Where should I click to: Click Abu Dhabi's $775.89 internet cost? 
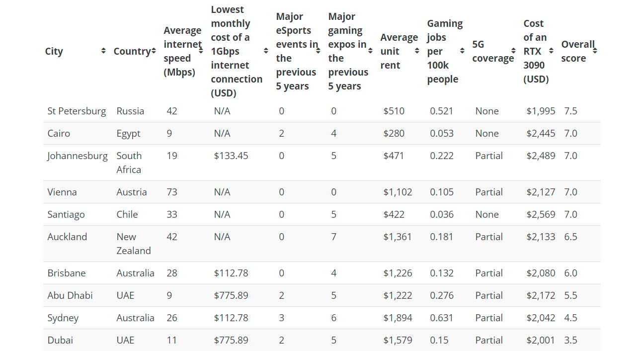(x=231, y=295)
